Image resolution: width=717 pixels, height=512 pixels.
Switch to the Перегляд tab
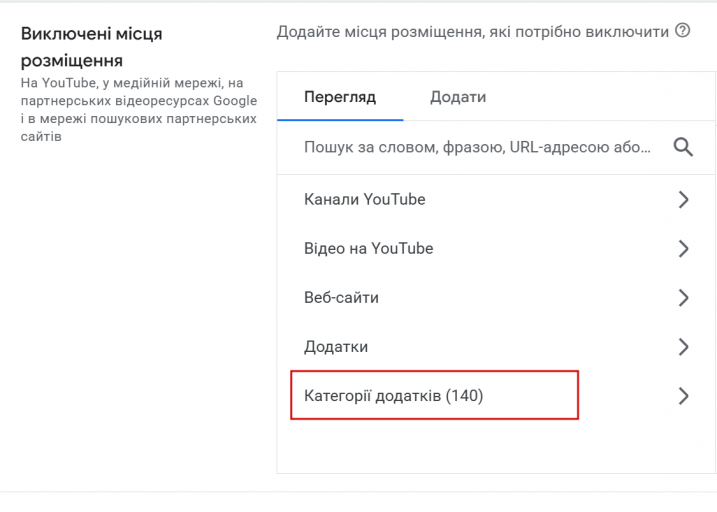340,97
